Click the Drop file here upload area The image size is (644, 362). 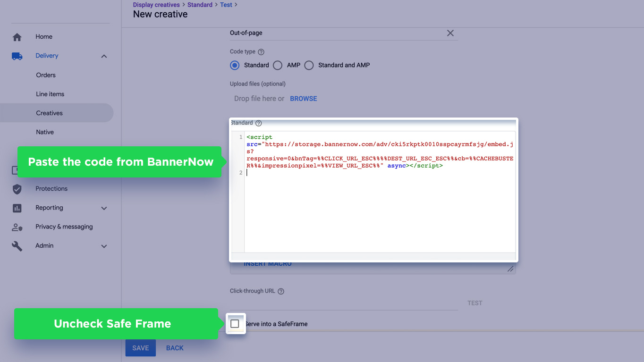[259, 99]
